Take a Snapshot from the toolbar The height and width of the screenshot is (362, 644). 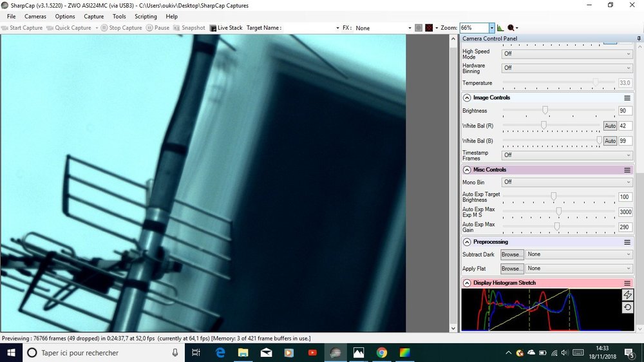(x=189, y=28)
